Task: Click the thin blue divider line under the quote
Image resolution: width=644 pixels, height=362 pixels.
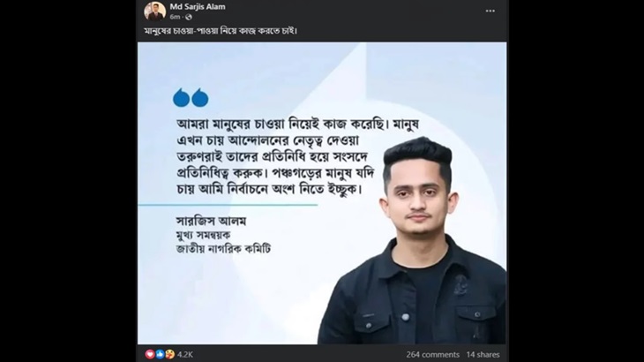Action: 228,205
